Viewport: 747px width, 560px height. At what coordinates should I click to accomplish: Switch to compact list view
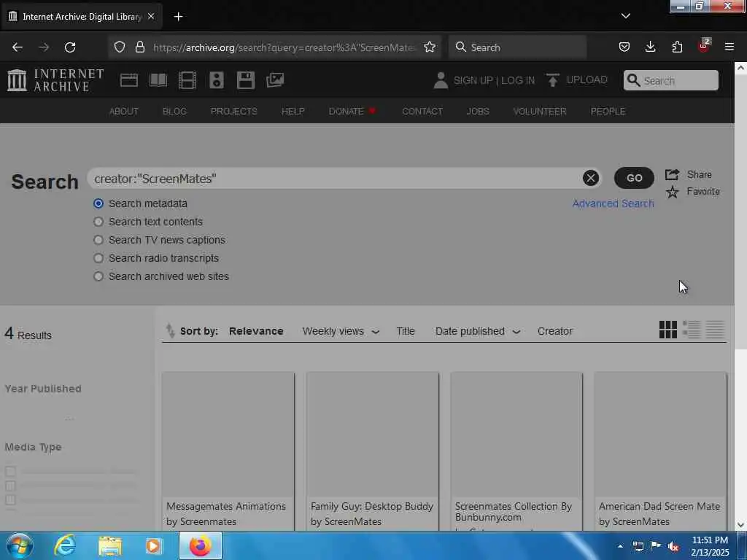(715, 330)
